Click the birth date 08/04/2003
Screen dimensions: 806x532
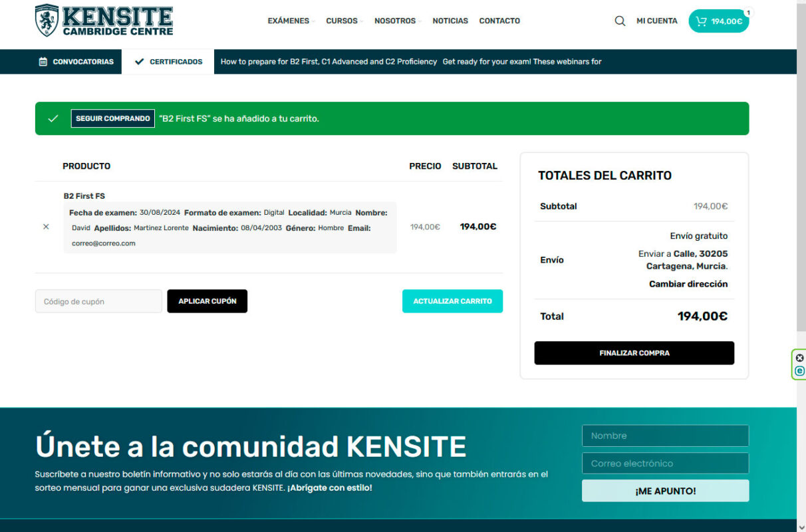[x=261, y=228]
